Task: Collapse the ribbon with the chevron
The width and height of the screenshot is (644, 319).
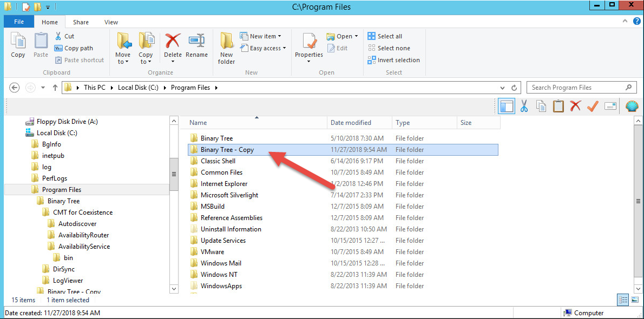Action: (x=625, y=21)
